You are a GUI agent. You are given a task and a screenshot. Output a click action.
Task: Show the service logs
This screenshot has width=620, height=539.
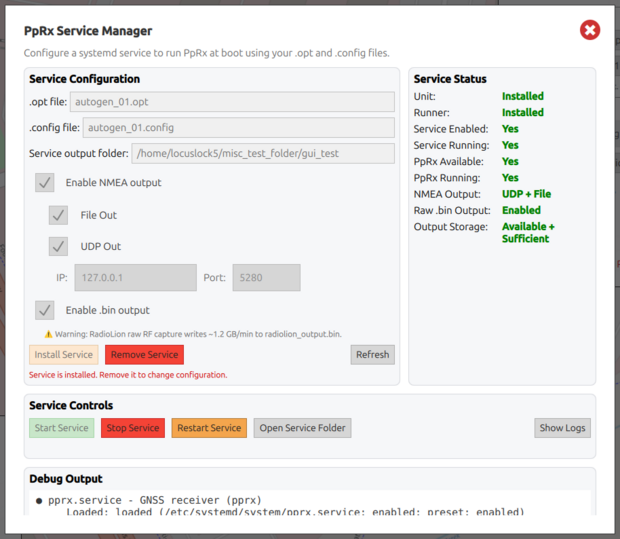562,428
